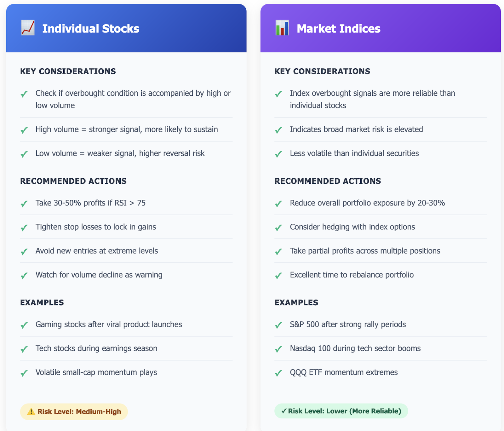The height and width of the screenshot is (431, 504).
Task: Click checkmark beside QQQ ETF momentum extremes
Action: coord(278,373)
